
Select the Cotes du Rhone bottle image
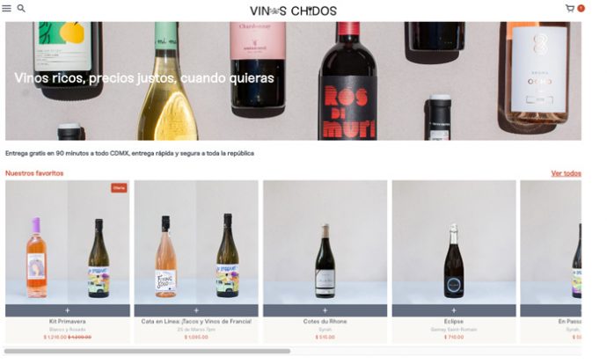[325, 243]
